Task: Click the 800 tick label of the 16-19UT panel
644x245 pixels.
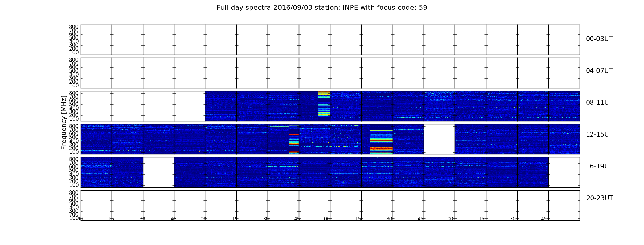Action: coord(74,159)
